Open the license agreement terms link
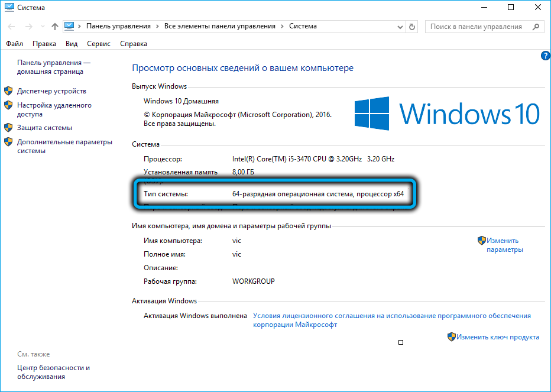This screenshot has width=551, height=392. click(x=392, y=320)
